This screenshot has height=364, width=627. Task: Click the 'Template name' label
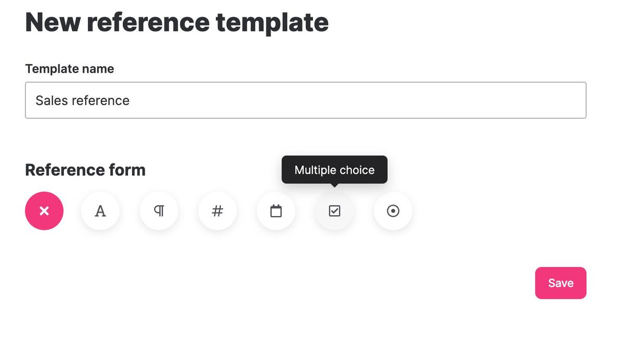tap(69, 69)
